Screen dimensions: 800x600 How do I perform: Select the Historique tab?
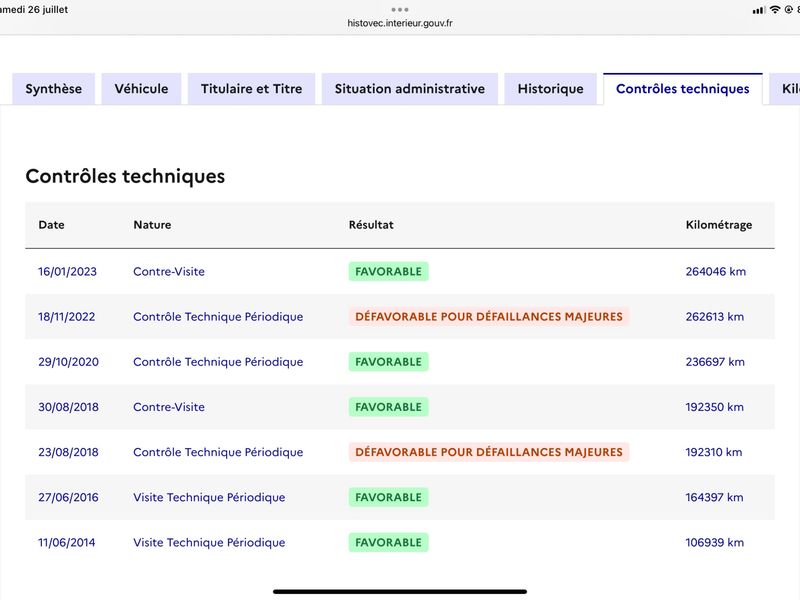(x=551, y=89)
